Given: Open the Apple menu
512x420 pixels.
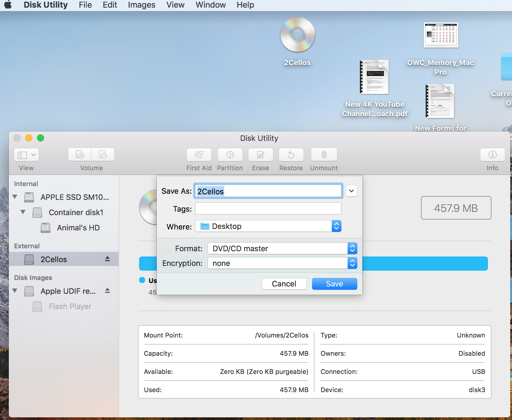Looking at the screenshot, I should (8, 5).
